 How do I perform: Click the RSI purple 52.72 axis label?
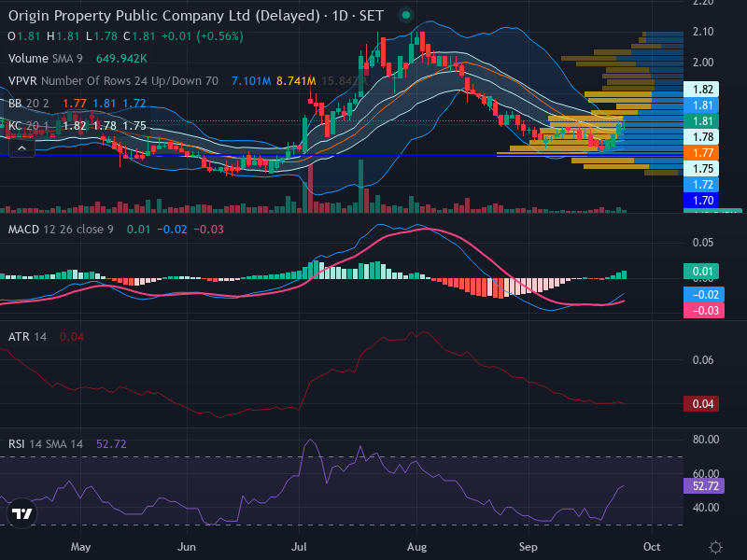704,485
